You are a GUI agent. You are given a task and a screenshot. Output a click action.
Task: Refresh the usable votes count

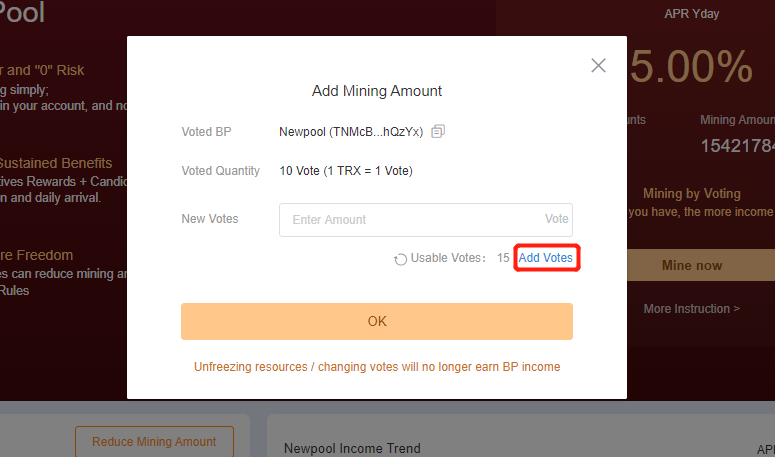pos(400,259)
